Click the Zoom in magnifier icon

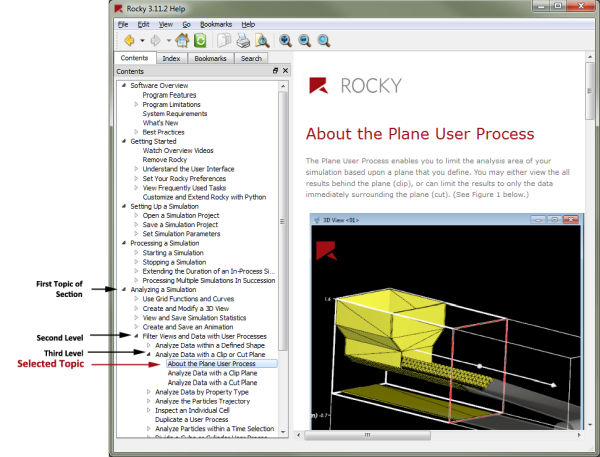click(286, 41)
